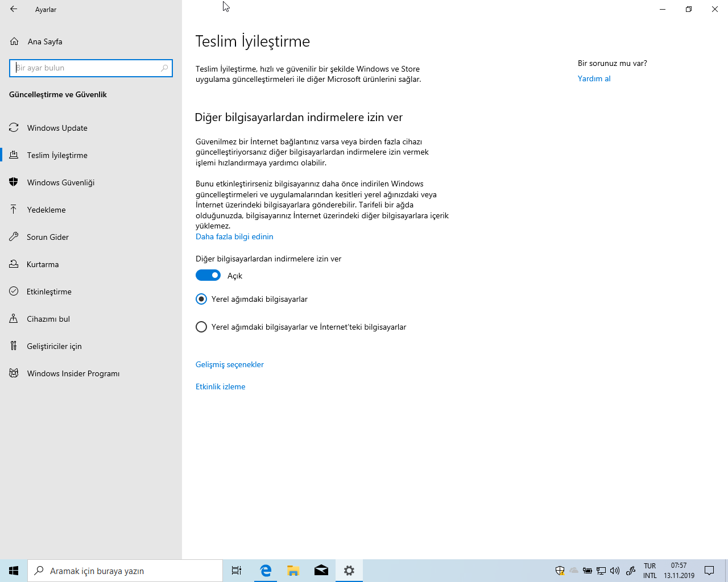
Task: Open Windows Güvenliği section
Action: click(91, 182)
